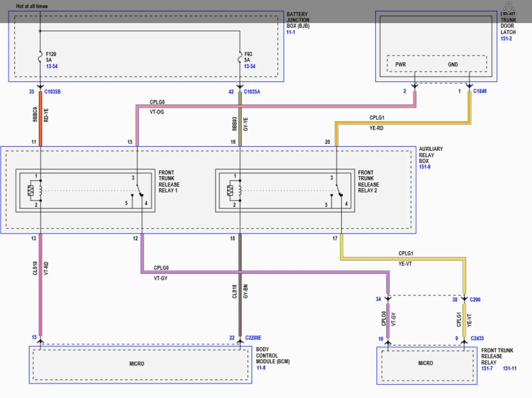
Task: Click MICRO inside the Body Control Module box
Action: (137, 364)
